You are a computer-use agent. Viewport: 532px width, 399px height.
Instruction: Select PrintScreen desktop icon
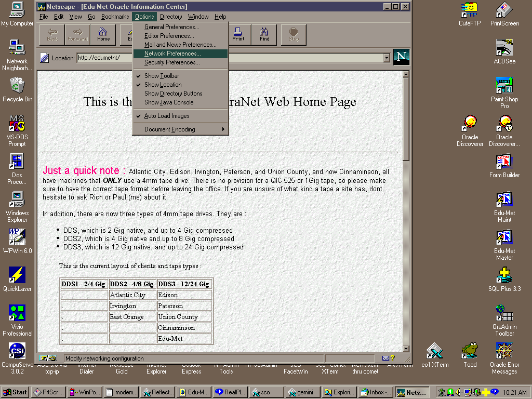tap(504, 14)
